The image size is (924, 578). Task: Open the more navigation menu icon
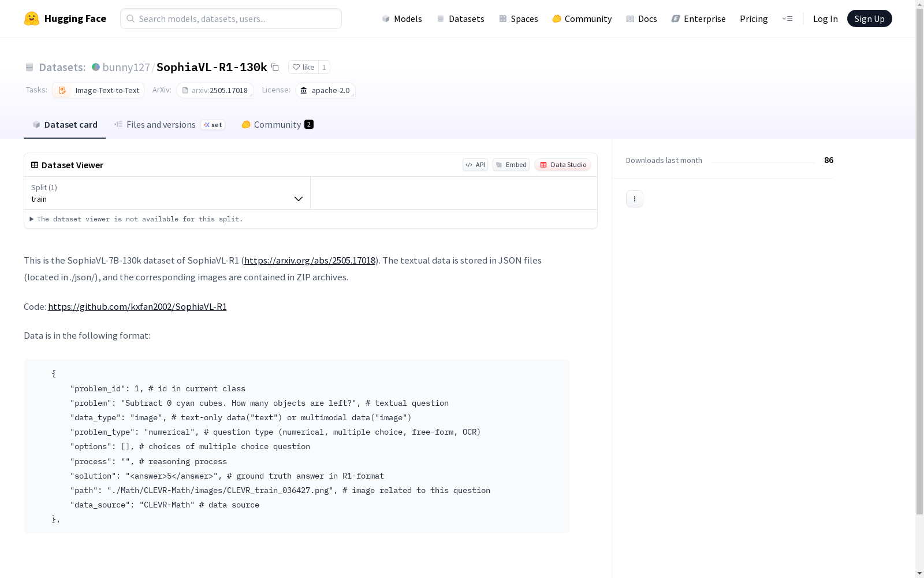[x=787, y=18]
